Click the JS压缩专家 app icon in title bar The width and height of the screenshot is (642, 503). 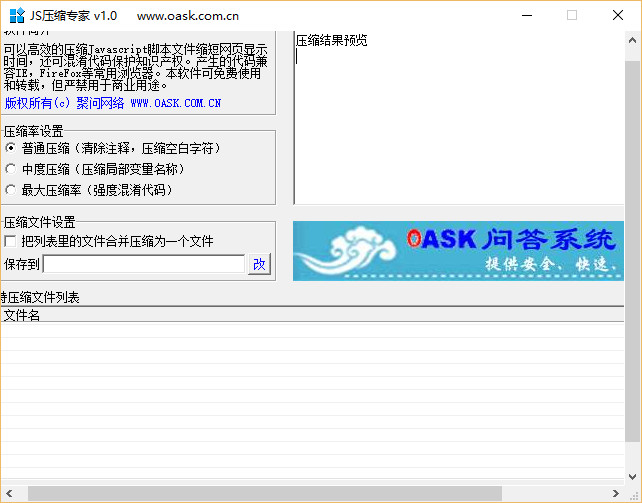pyautogui.click(x=17, y=16)
